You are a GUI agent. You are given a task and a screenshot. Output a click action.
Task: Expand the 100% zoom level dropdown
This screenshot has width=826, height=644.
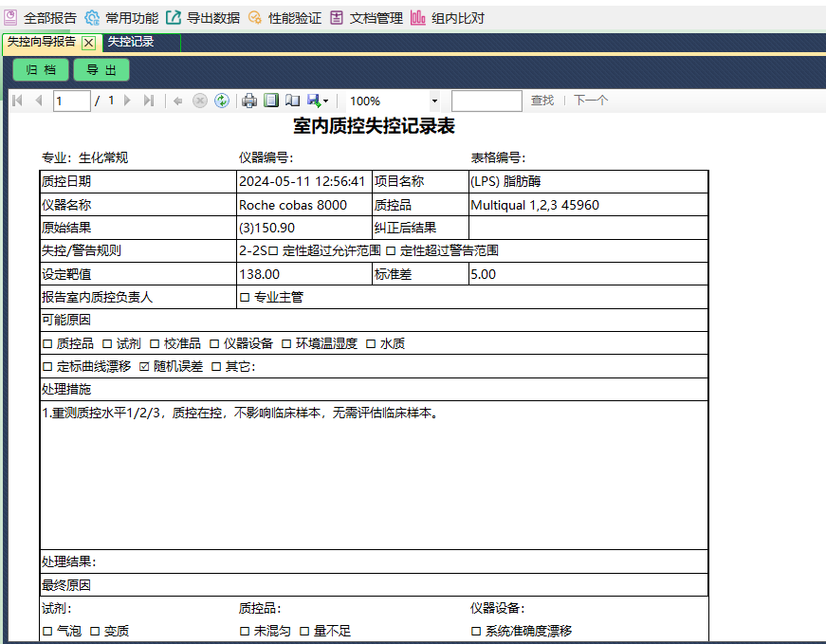coord(434,101)
